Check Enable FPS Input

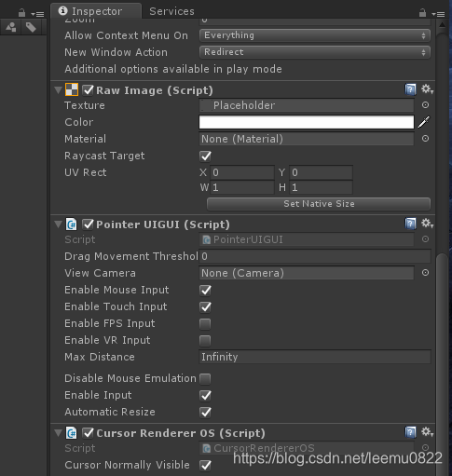click(x=205, y=323)
